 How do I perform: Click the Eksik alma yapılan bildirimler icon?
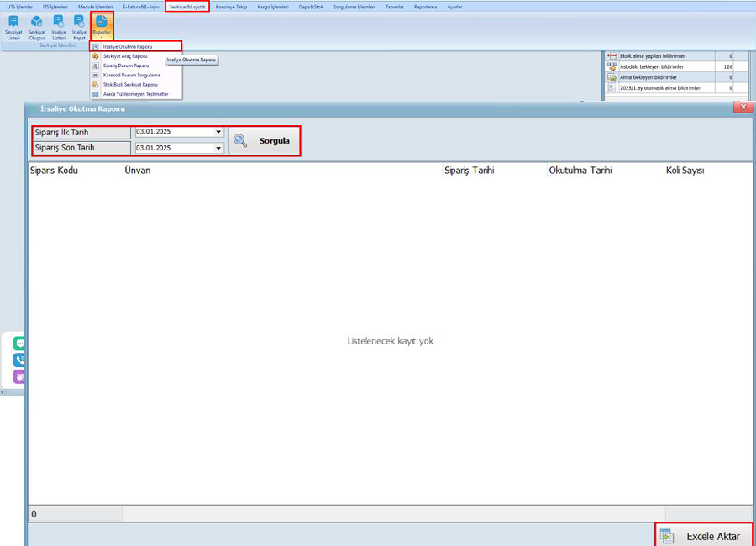612,55
